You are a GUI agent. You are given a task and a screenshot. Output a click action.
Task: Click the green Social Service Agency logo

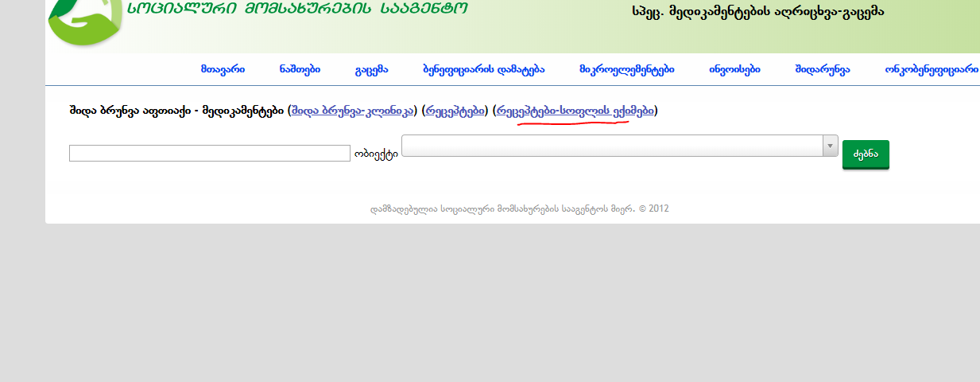(x=85, y=20)
